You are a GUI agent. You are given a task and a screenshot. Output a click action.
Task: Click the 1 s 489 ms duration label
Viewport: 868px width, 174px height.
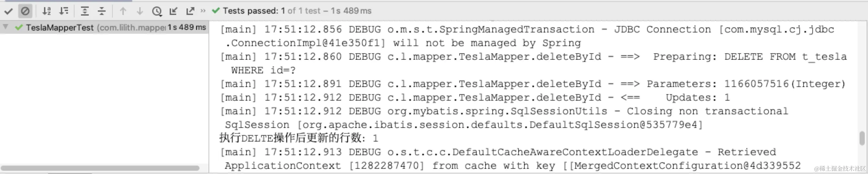coord(187,27)
